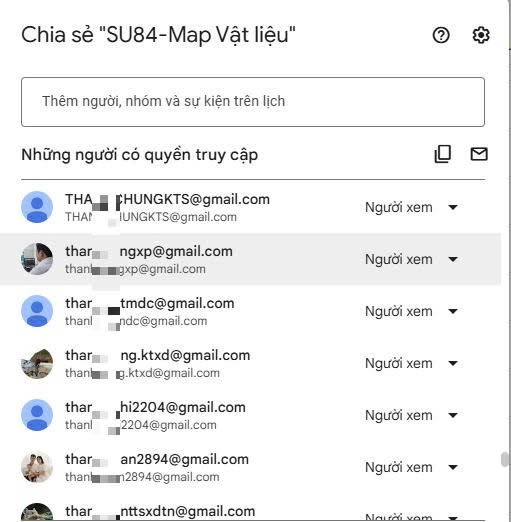Open Người xem dropdown for ng.ktxd@gmail.com
Screen dimensions: 511x522
click(412, 363)
